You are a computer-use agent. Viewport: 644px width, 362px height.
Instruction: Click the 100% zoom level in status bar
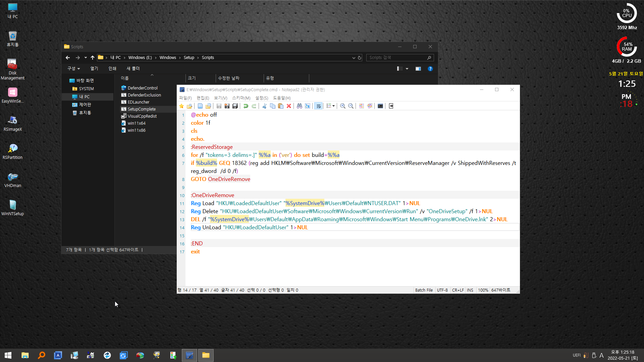pyautogui.click(x=483, y=290)
